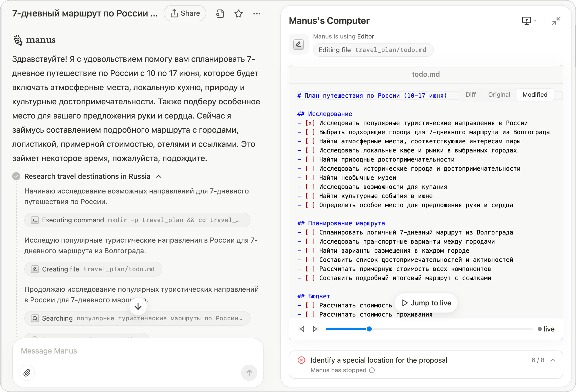Skip to previous step in playback
Viewport: 576px width, 392px height.
[301, 329]
